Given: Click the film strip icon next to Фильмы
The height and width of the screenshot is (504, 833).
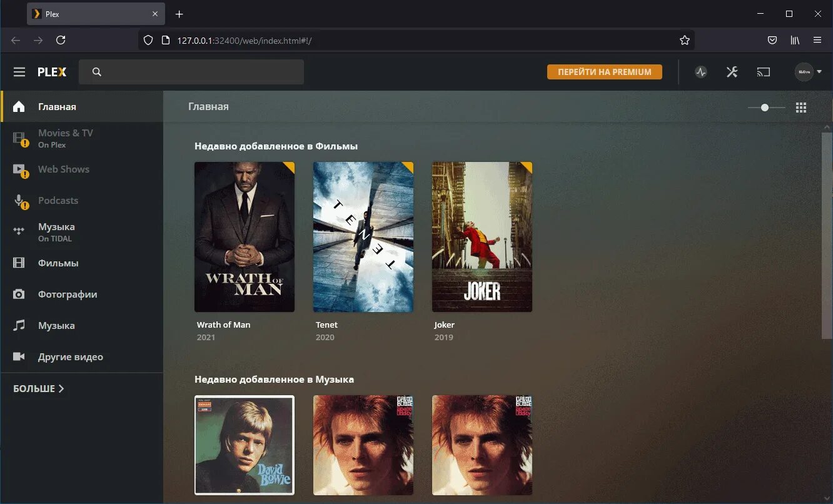Looking at the screenshot, I should click(x=19, y=263).
